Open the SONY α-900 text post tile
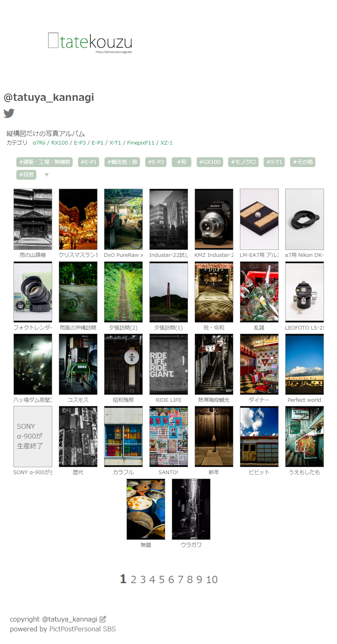 click(33, 436)
